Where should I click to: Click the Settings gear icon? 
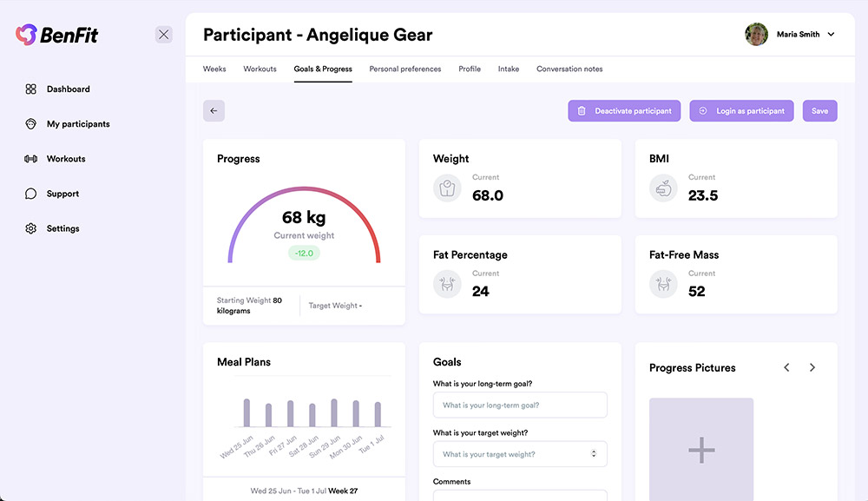[x=30, y=228]
